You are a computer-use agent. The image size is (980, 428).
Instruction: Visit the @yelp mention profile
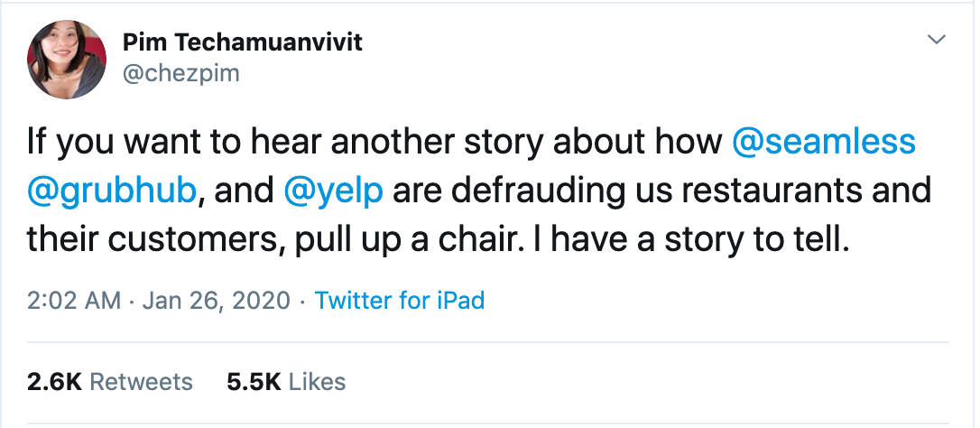333,191
